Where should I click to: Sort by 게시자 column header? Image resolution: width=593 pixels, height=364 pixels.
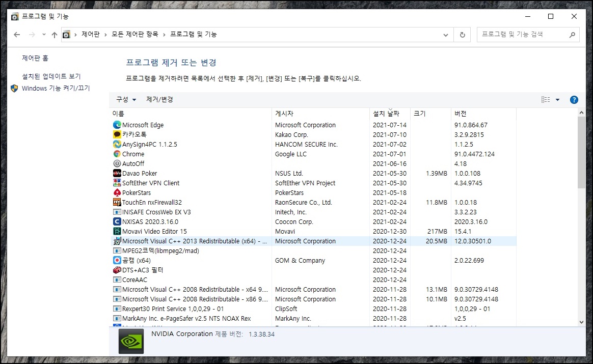point(321,114)
